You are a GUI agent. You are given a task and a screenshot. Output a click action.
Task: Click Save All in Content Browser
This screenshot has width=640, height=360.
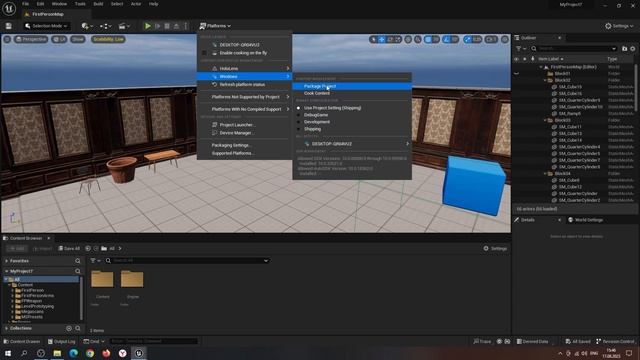point(69,248)
